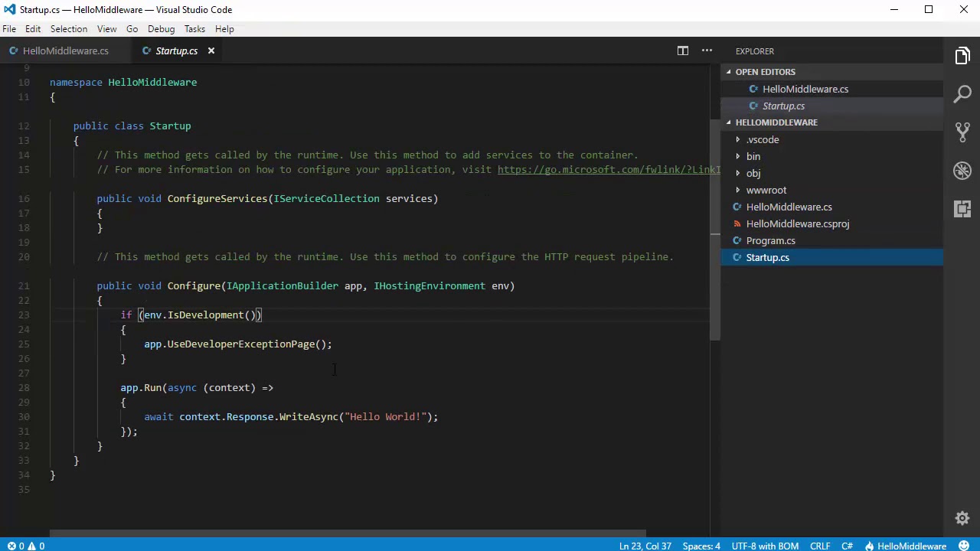Open the Debug view icon
The image size is (980, 551).
pyautogui.click(x=962, y=170)
